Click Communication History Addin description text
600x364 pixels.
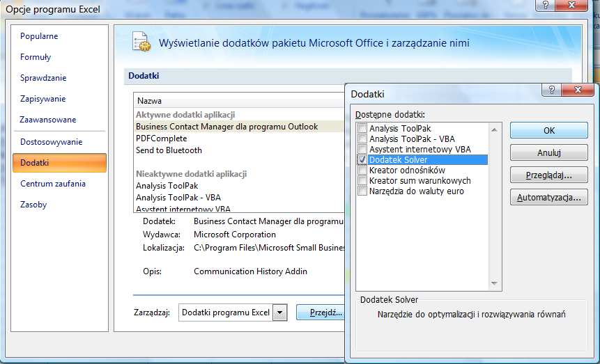click(x=250, y=271)
